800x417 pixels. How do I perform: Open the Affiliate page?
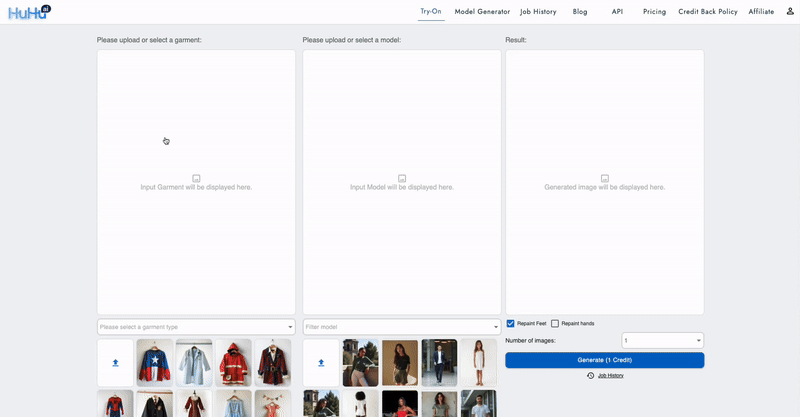(x=761, y=12)
